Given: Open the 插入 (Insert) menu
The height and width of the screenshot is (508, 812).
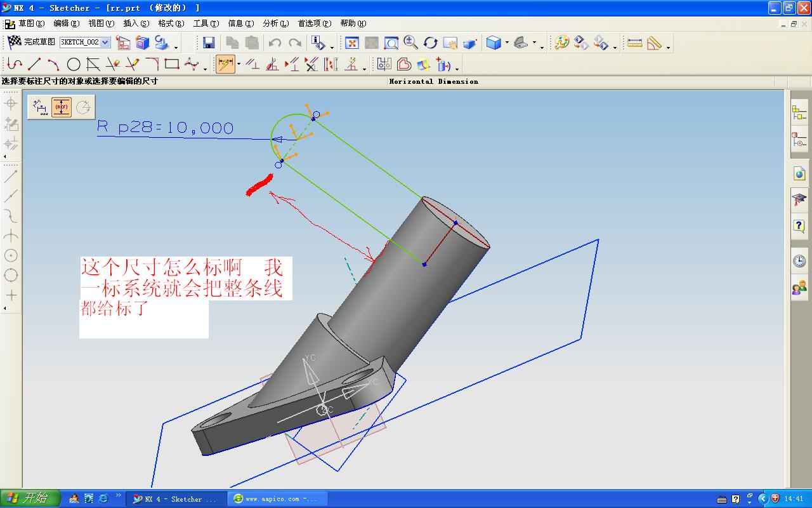Looking at the screenshot, I should coord(136,23).
